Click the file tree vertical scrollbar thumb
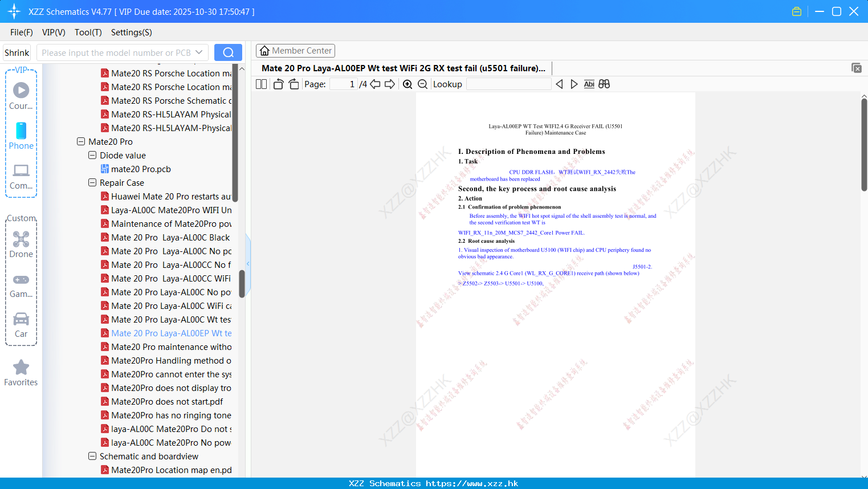 point(242,283)
